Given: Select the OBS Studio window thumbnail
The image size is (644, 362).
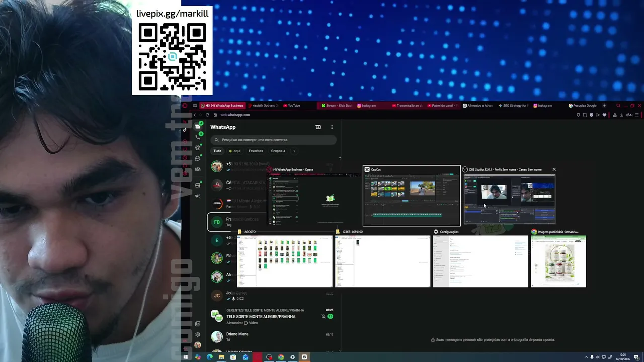Looking at the screenshot, I should pos(510,196).
